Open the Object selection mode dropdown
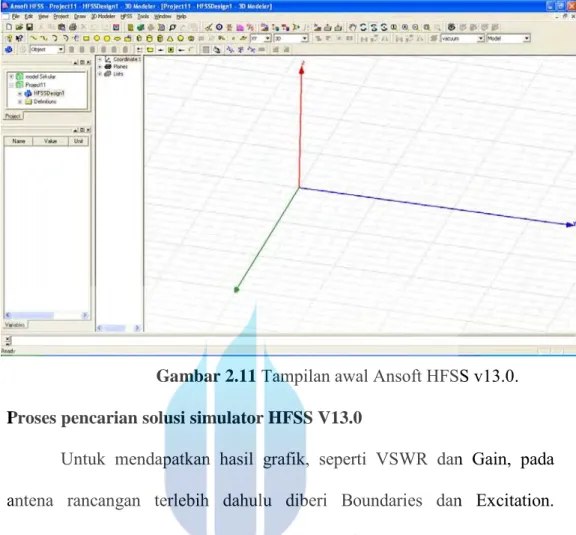The width and height of the screenshot is (576, 535). point(61,49)
